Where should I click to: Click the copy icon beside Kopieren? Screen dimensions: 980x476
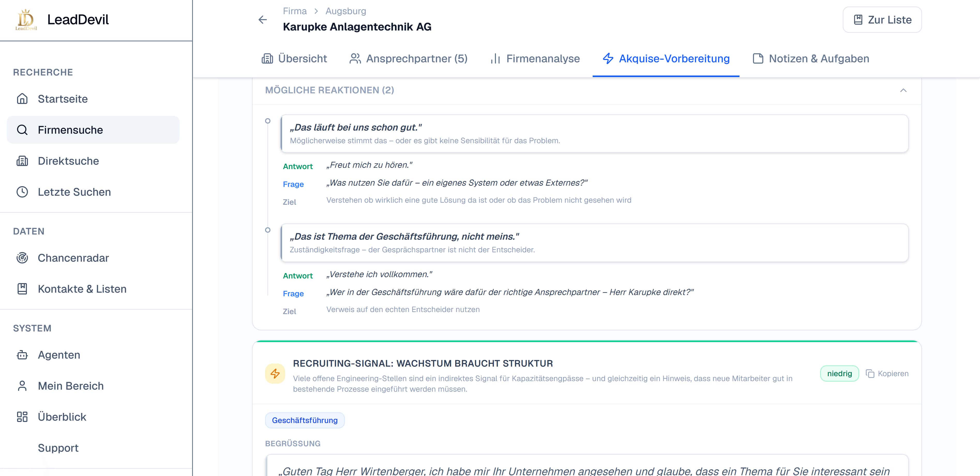[x=870, y=374]
